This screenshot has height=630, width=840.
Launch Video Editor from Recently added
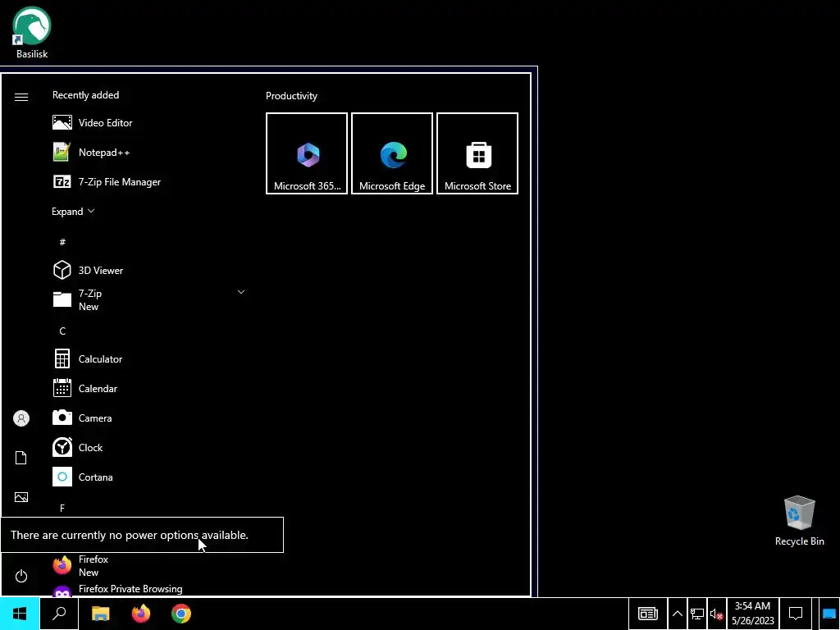pyautogui.click(x=150, y=123)
